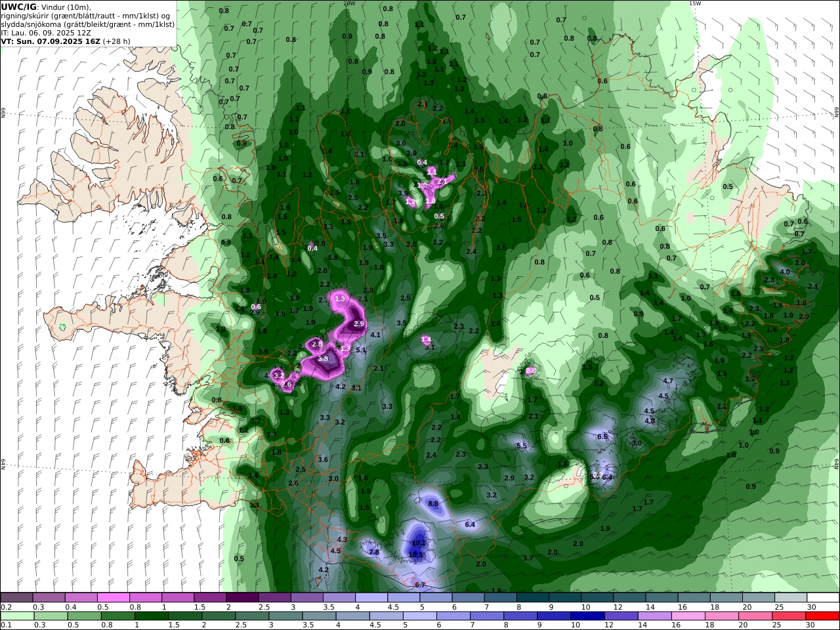Pick the light pink rain swatch between 16 and 18
Viewport: 840px width, 630px height.
(687, 616)
